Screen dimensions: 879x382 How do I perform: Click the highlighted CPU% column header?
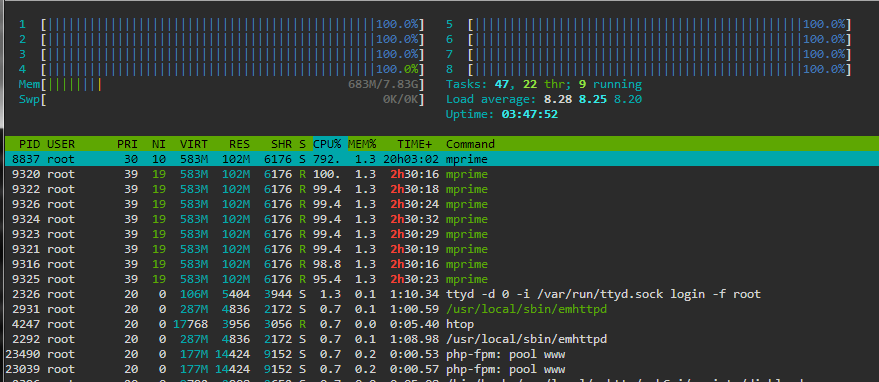click(x=330, y=144)
